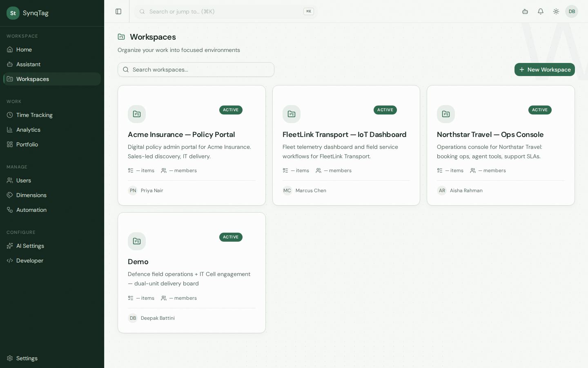The image size is (588, 368).
Task: Click the Search or jump to bar
Action: [x=225, y=11]
